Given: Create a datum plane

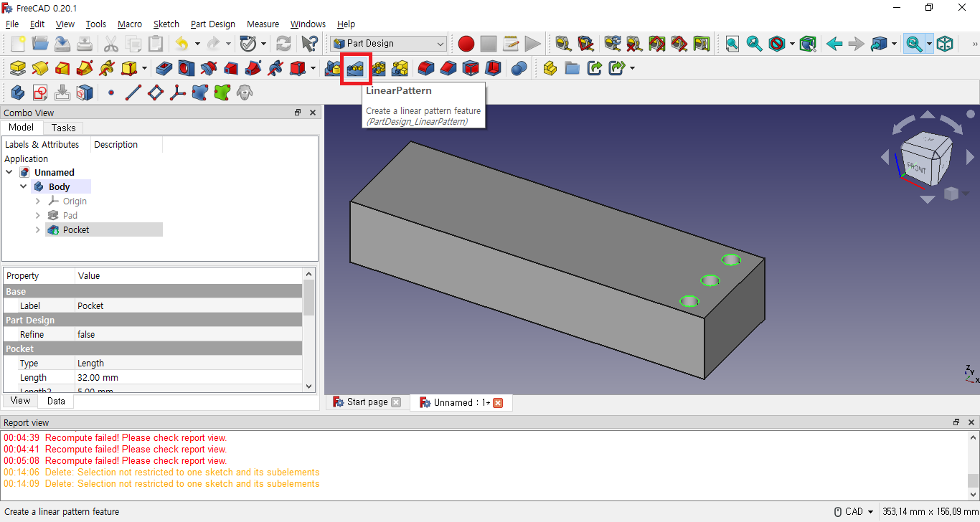Looking at the screenshot, I should (x=155, y=92).
